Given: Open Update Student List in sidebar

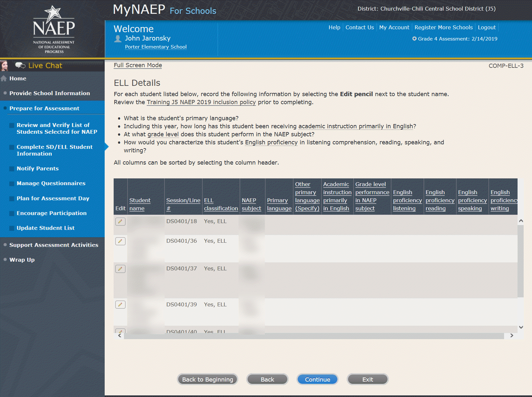Looking at the screenshot, I should [x=46, y=228].
